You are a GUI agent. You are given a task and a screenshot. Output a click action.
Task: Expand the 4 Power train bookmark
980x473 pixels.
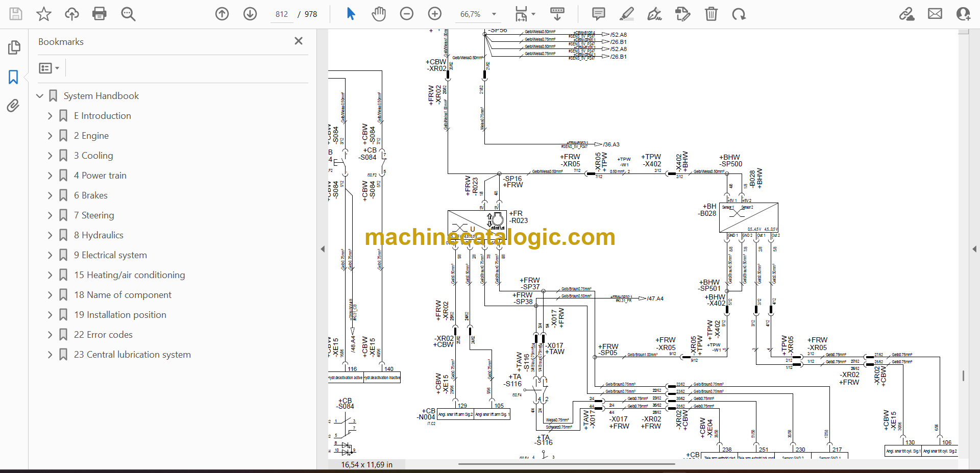point(50,176)
